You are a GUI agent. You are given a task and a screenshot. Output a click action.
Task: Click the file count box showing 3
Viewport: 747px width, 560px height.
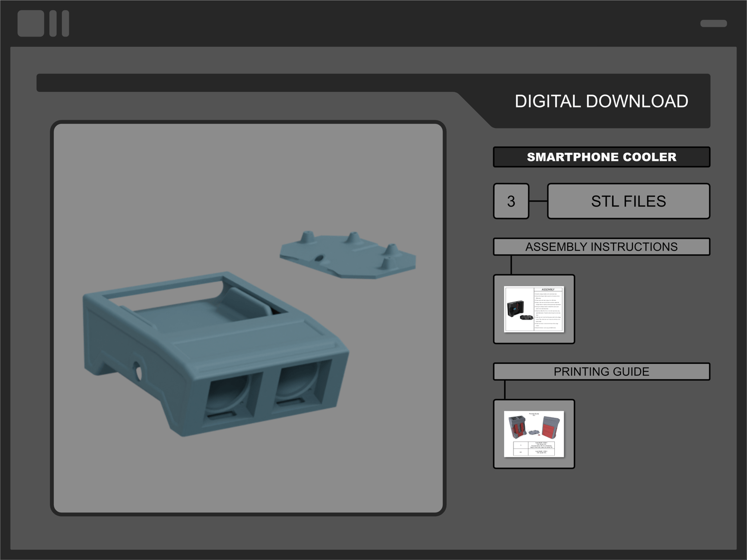(511, 201)
